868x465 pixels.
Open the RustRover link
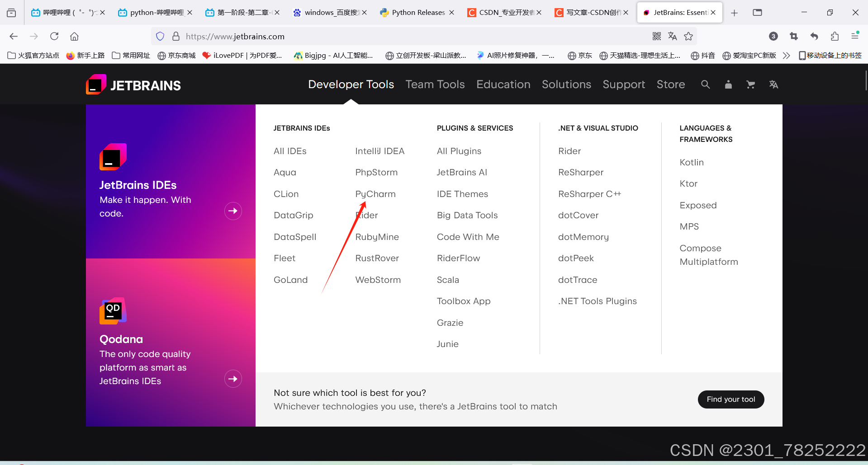pos(377,258)
